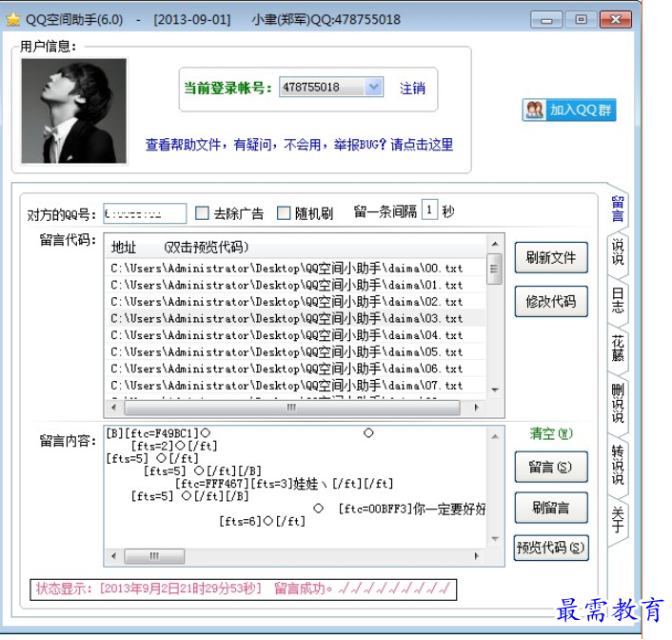Viewport: 672px width, 640px height.
Task: Click the 清空 clear link
Action: coord(551,433)
